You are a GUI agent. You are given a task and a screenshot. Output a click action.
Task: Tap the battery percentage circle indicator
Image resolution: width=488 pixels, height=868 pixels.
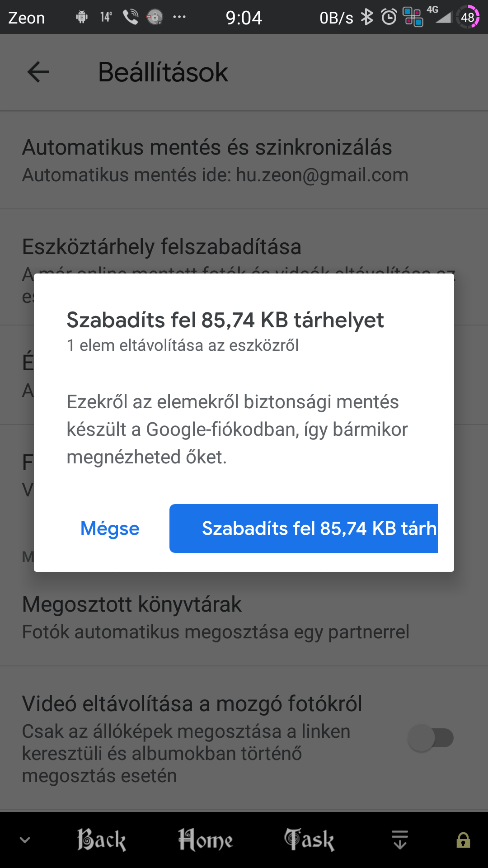point(468,17)
